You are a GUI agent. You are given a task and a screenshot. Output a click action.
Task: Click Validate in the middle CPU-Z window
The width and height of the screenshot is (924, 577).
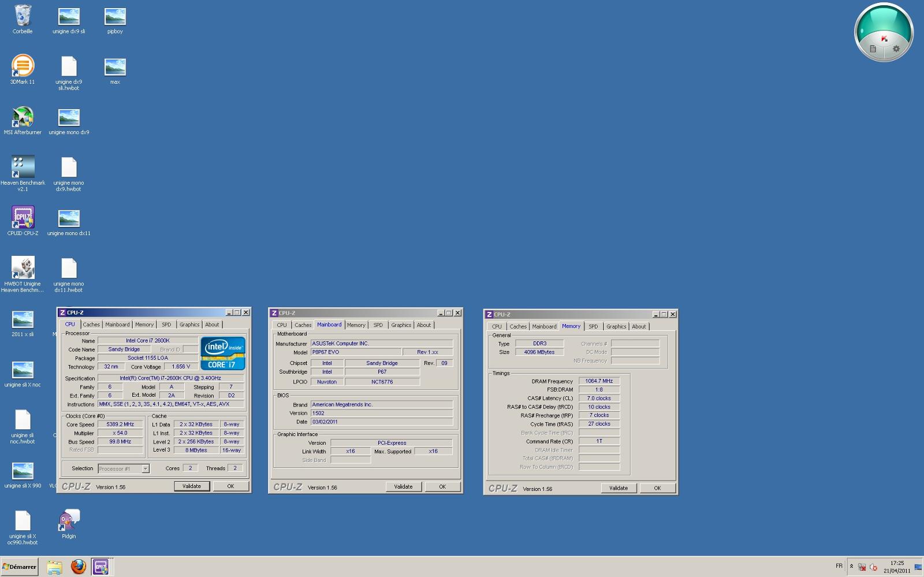403,487
